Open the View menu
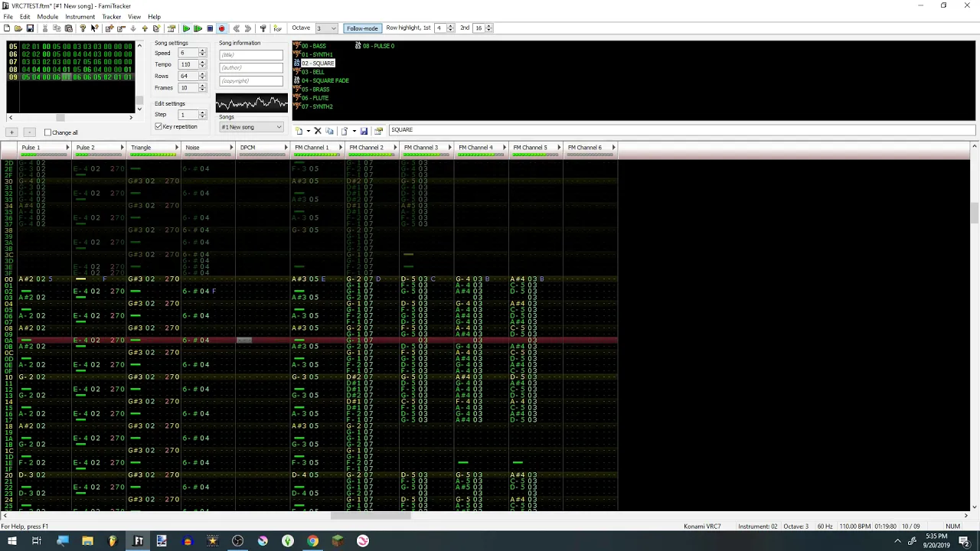This screenshot has width=980, height=551. coord(134,17)
